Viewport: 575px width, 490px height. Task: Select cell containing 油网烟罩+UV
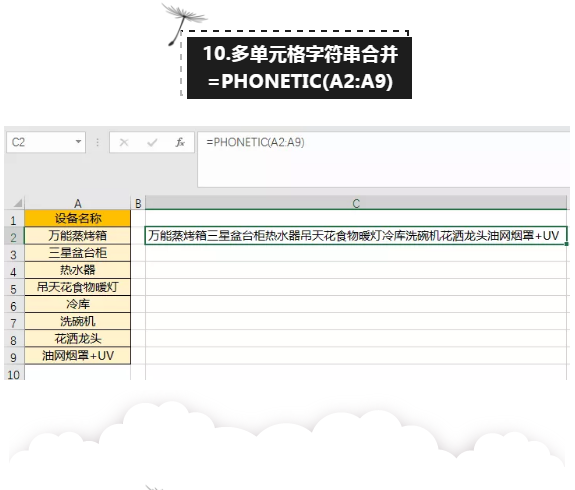tap(77, 356)
